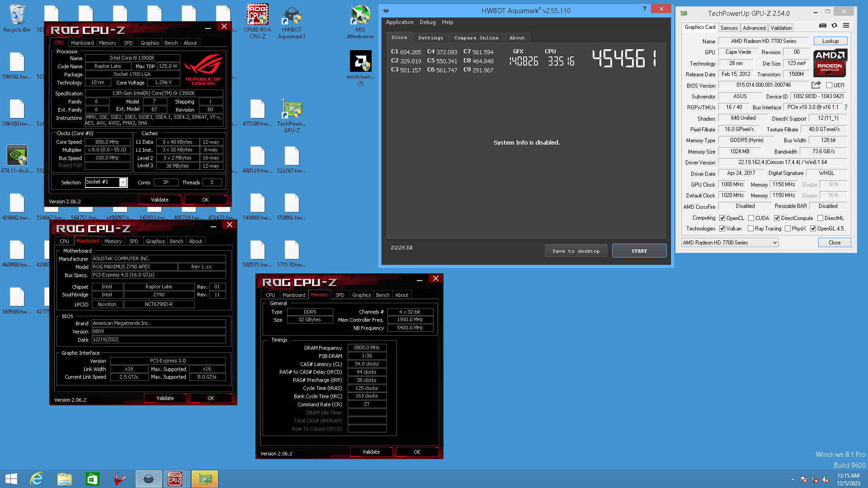Open File Explorer from taskbar
The width and height of the screenshot is (868, 488).
64,479
